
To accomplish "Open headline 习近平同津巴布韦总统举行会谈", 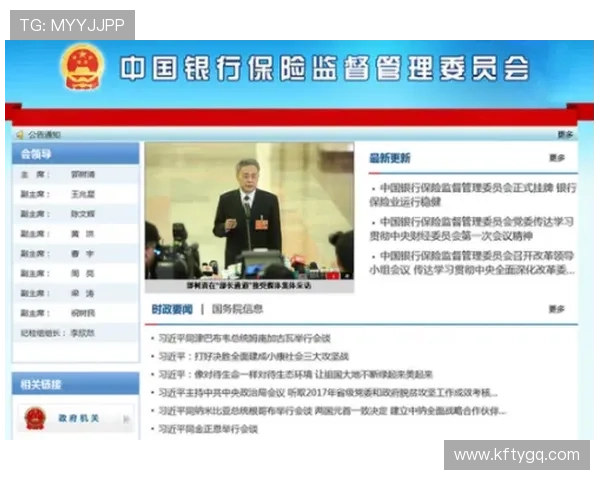I will coord(244,338).
